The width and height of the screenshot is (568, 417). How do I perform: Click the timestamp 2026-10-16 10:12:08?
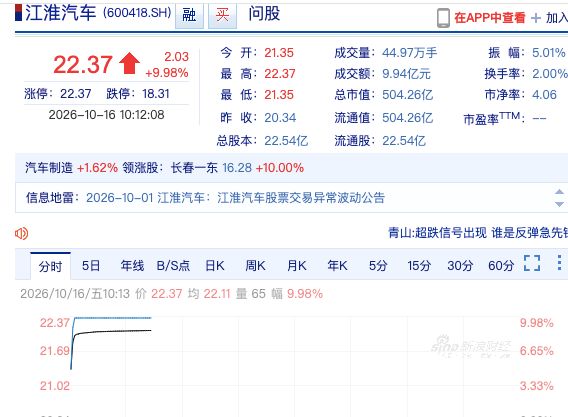pos(106,115)
